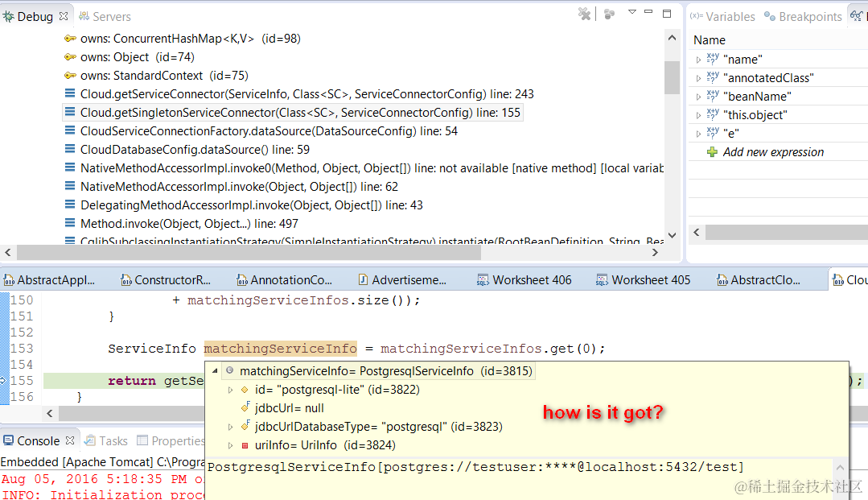Expand the id= "postgresql-lite" field
Viewport: 868px width, 500px height.
point(230,390)
